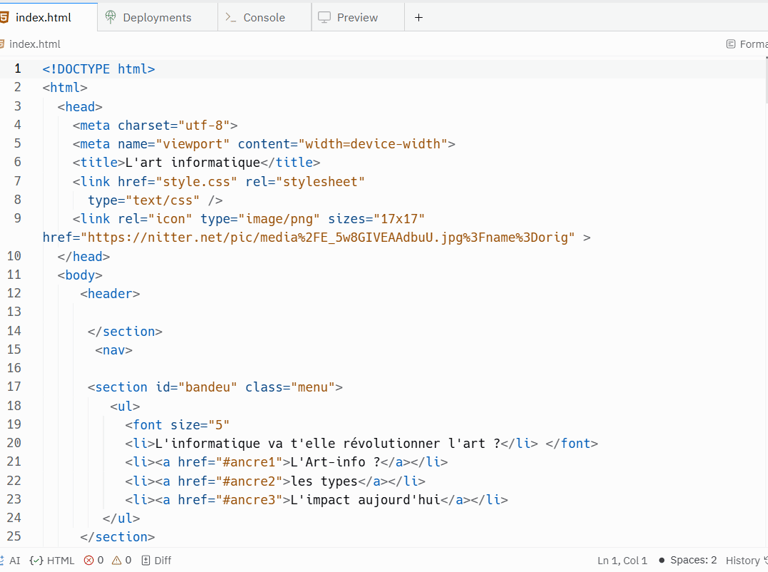
Task: Click the HTML5 file icon on tab
Action: point(5,17)
